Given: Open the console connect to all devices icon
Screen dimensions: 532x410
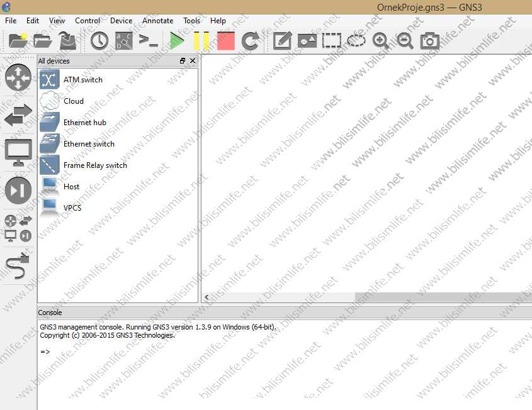Looking at the screenshot, I should tap(148, 42).
